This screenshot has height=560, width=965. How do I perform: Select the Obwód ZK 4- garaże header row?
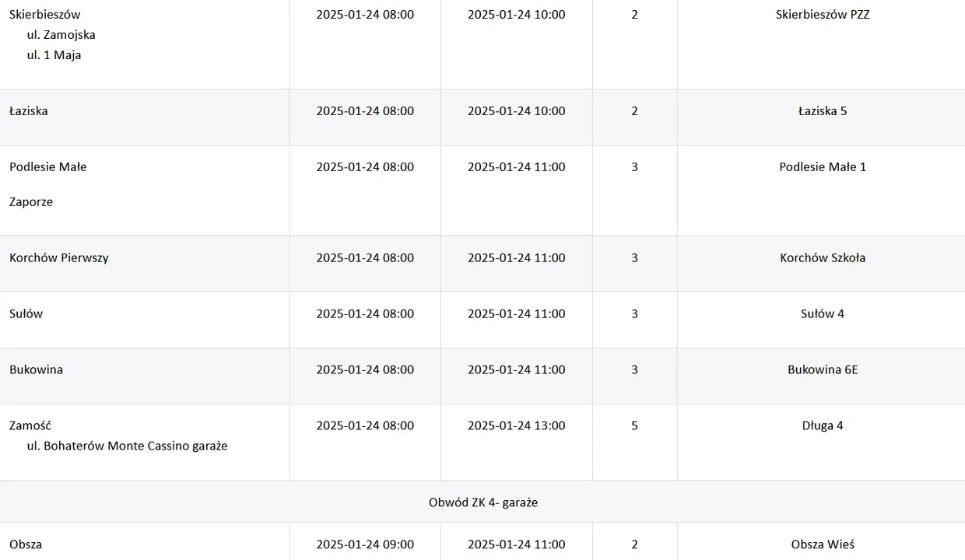pyautogui.click(x=482, y=502)
